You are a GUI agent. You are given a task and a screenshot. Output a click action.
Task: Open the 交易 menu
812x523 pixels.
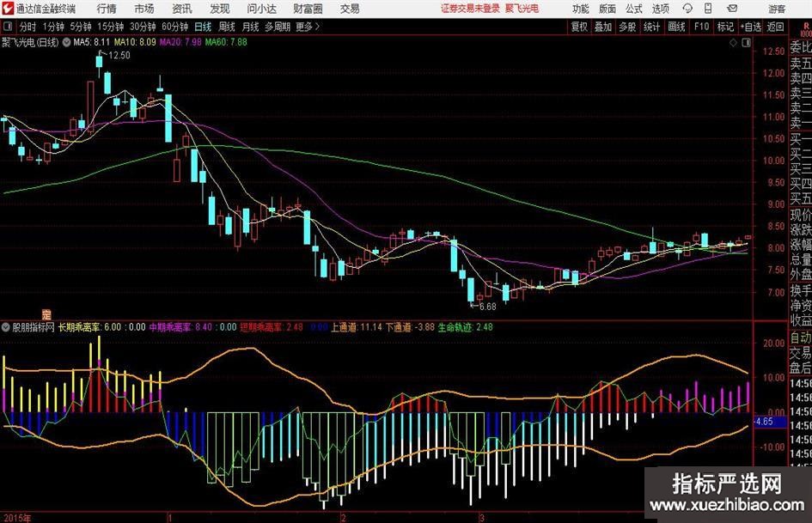[350, 9]
